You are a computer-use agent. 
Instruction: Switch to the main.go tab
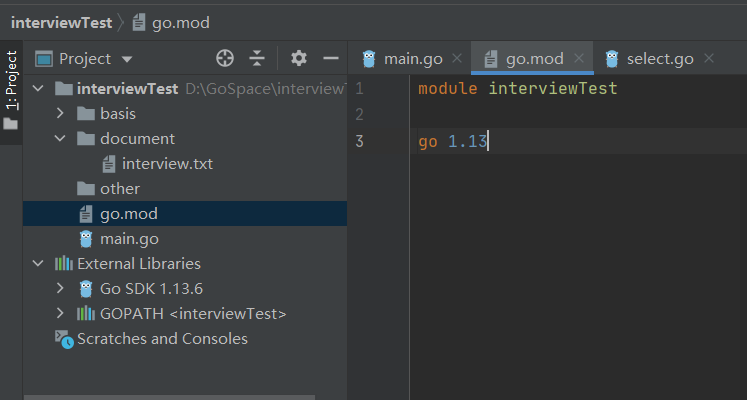[x=412, y=59]
